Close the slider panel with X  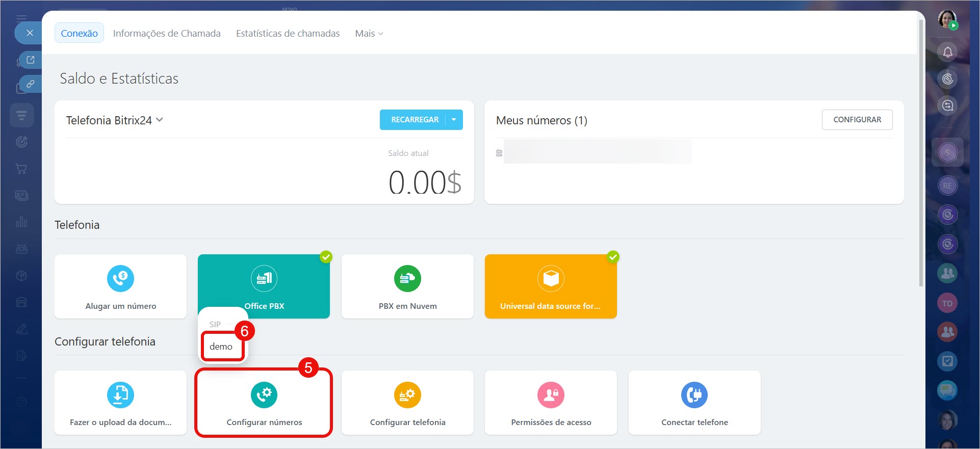point(30,33)
